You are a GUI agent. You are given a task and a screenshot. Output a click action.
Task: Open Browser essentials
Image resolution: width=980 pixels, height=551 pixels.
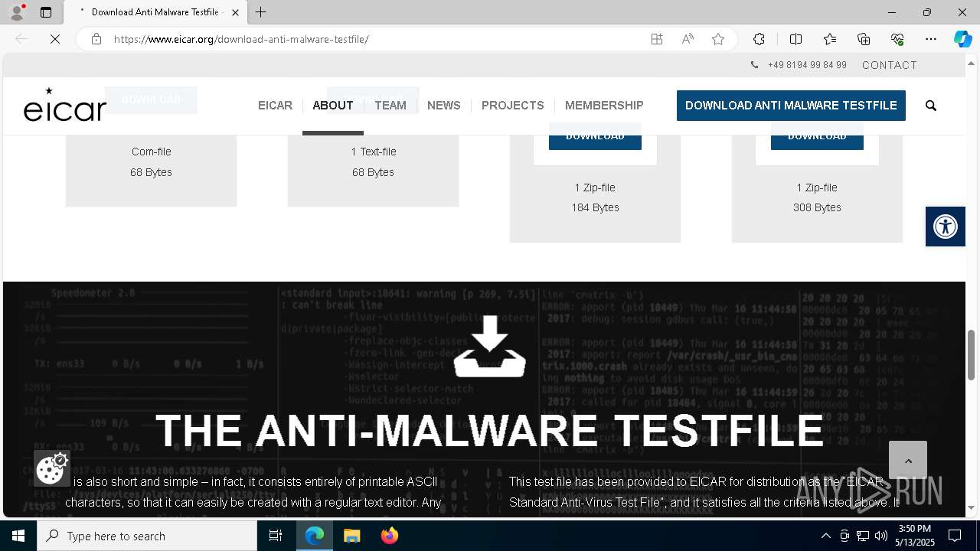pyautogui.click(x=897, y=39)
